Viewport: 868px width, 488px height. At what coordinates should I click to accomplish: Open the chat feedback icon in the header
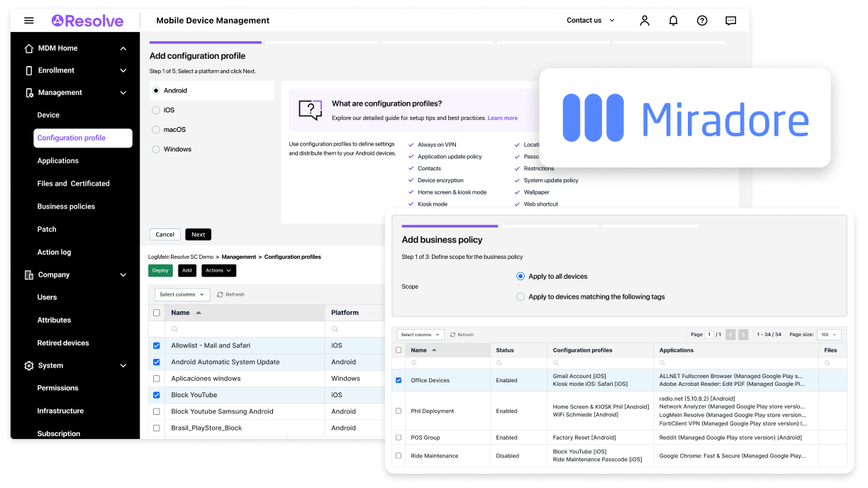point(730,21)
